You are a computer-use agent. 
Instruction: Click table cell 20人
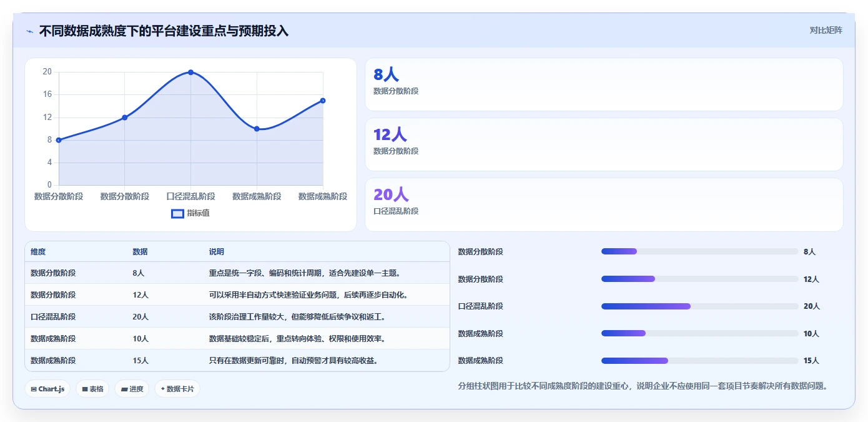click(x=141, y=317)
